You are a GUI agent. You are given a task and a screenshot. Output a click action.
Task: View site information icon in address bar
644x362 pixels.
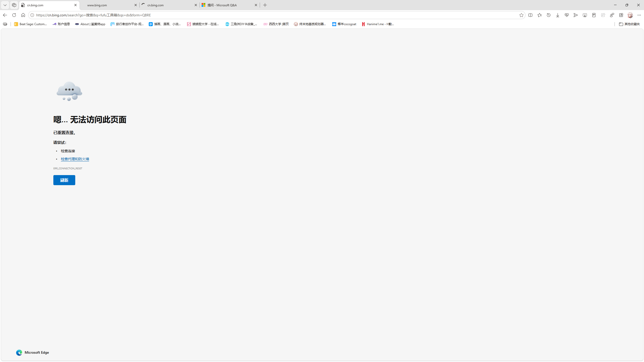(32, 15)
